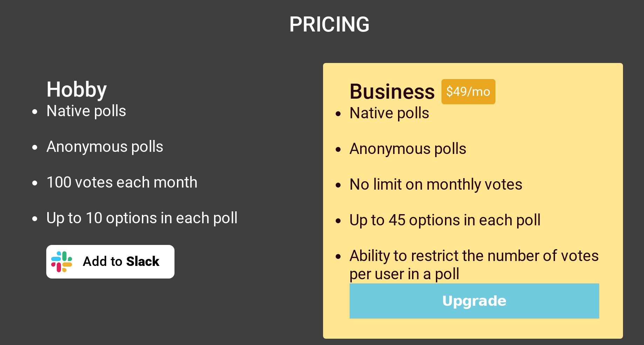Click Native polls under Hobby
The width and height of the screenshot is (644, 345).
click(x=86, y=111)
